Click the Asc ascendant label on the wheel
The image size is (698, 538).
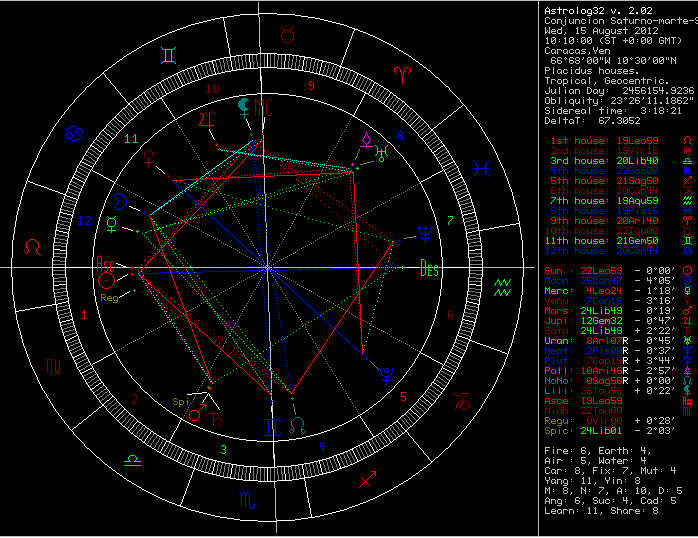click(x=106, y=264)
